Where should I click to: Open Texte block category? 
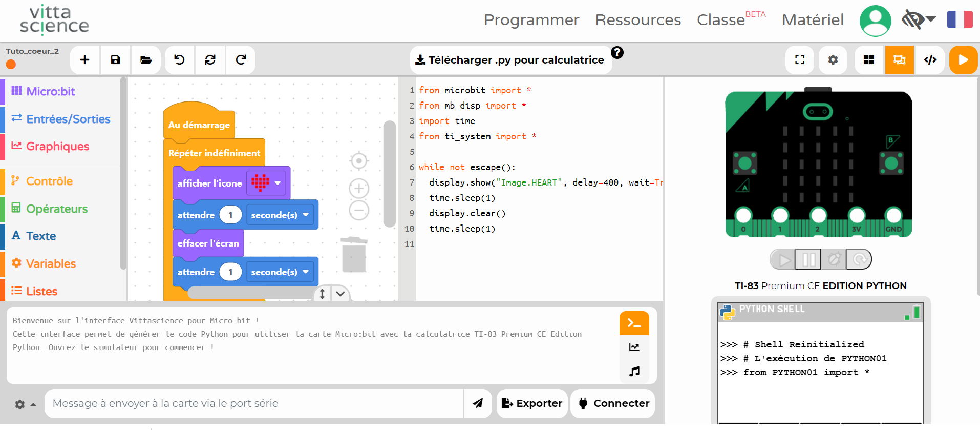(60, 236)
